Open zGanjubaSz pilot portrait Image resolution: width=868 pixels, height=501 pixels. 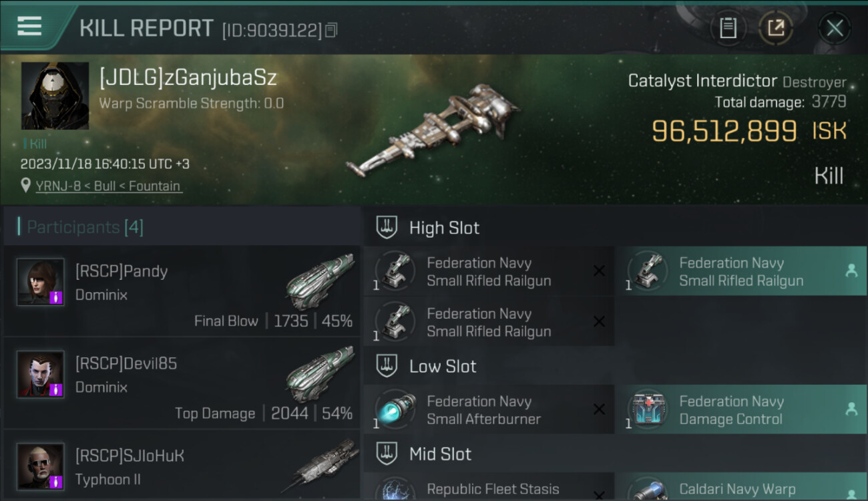click(55, 96)
